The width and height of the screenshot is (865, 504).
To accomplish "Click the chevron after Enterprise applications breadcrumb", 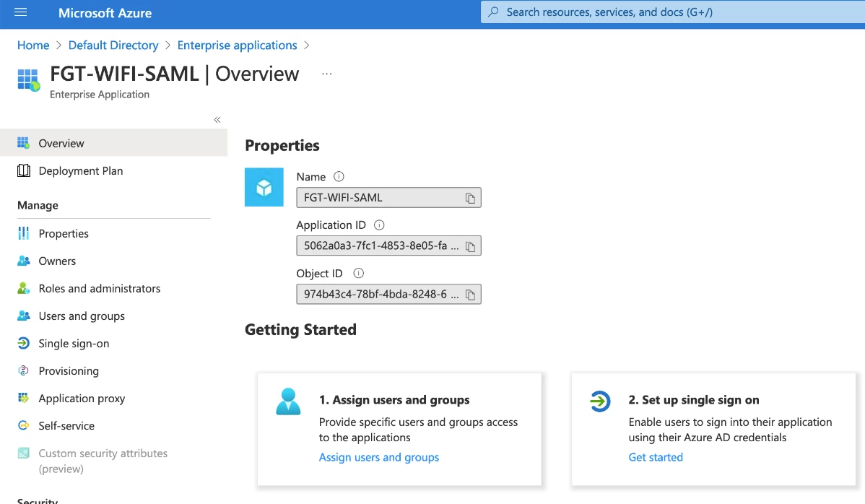I will 307,45.
